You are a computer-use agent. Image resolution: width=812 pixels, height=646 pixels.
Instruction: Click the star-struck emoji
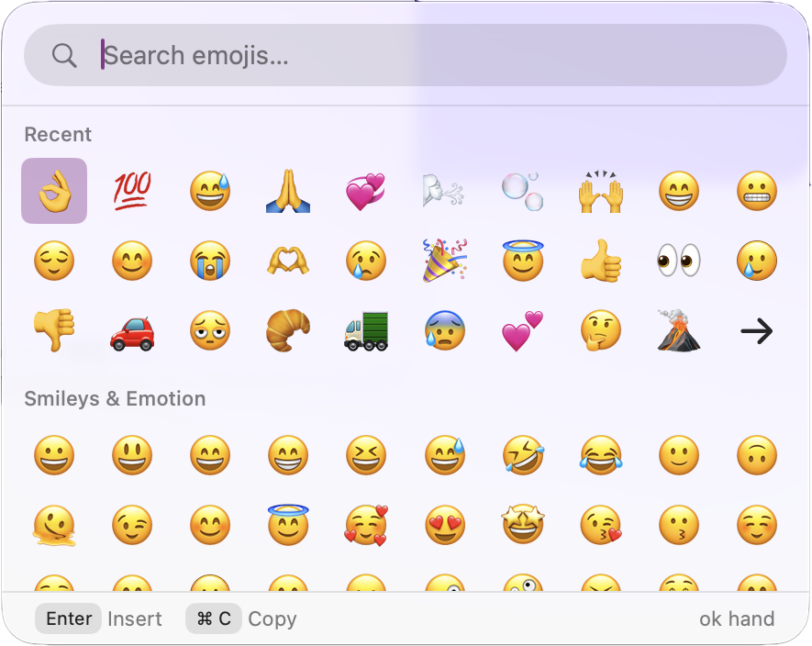click(522, 524)
